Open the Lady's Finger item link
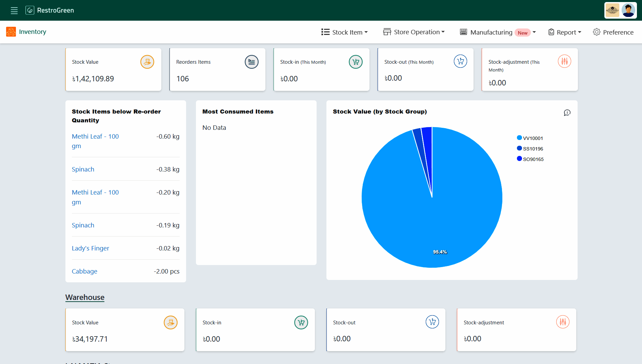Viewport: 642px width, 364px height. (x=91, y=248)
